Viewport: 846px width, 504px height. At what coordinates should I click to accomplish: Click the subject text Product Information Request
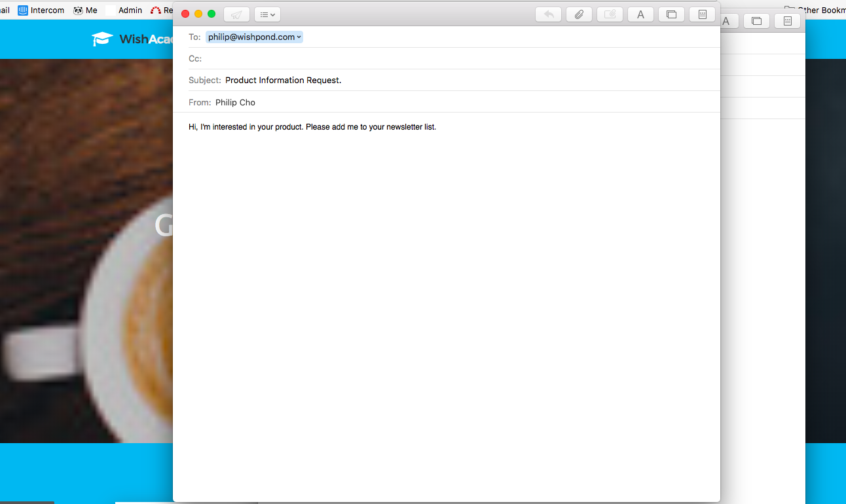(x=283, y=81)
